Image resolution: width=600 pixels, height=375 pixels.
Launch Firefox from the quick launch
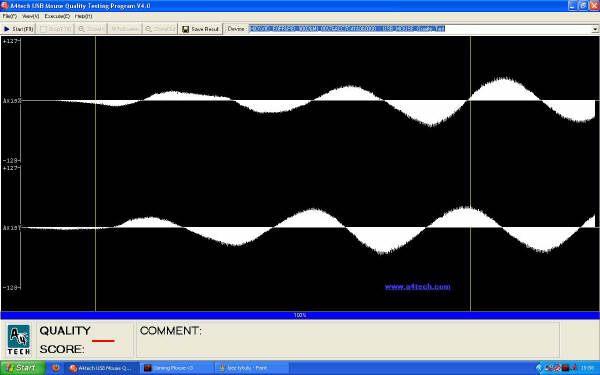(56, 368)
